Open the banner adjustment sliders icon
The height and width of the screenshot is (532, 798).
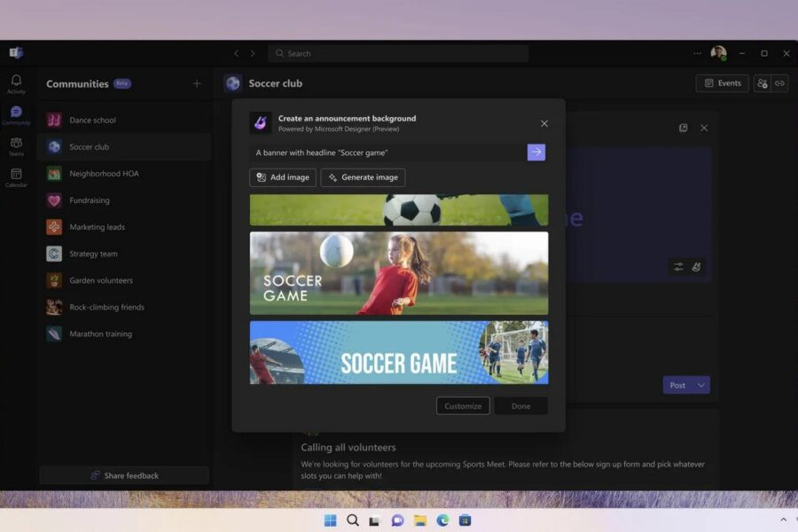tap(678, 267)
